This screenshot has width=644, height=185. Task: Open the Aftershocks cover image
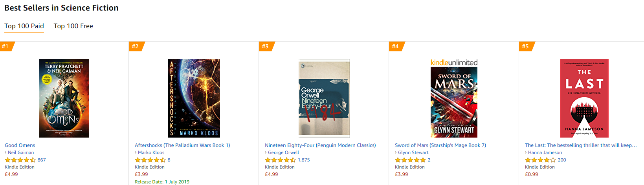coord(194,98)
